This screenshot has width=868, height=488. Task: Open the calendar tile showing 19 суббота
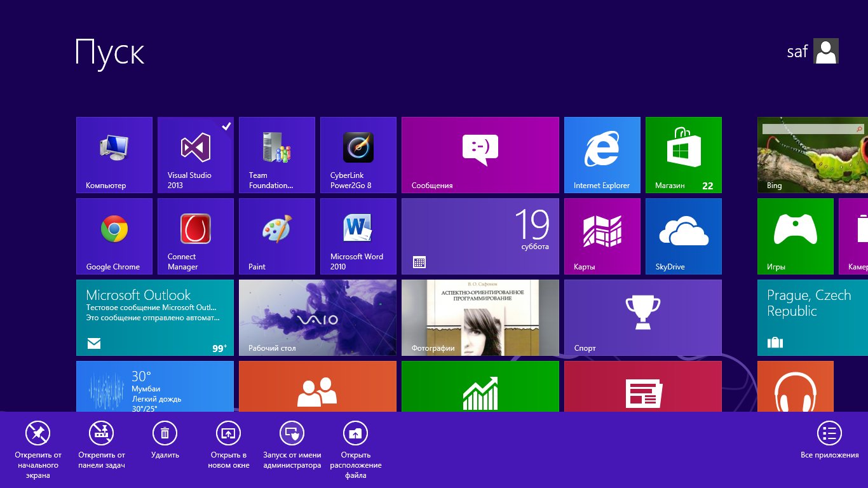tap(480, 236)
